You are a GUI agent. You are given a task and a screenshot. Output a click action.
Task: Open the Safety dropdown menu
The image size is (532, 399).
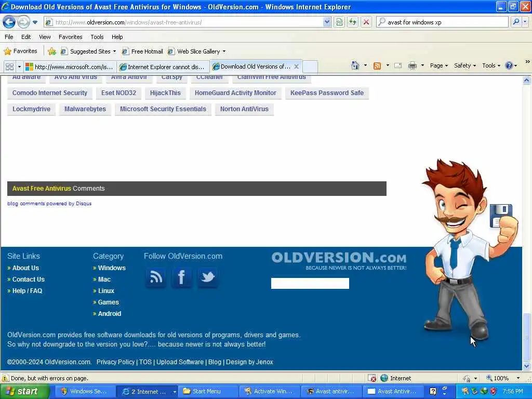[465, 65]
